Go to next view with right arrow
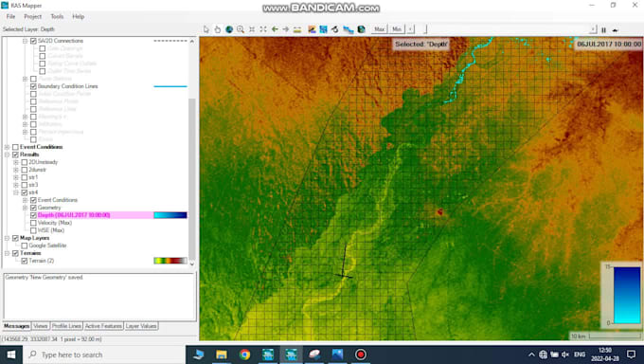 286,29
